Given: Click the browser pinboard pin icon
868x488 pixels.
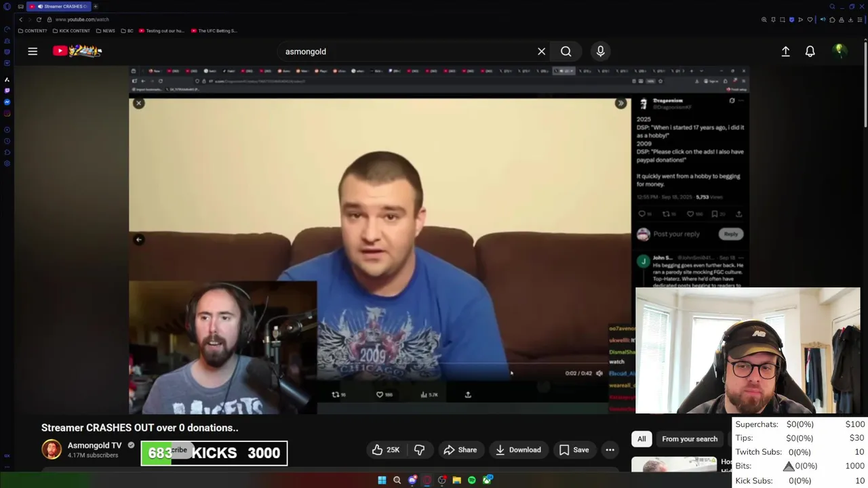Looking at the screenshot, I should (773, 20).
